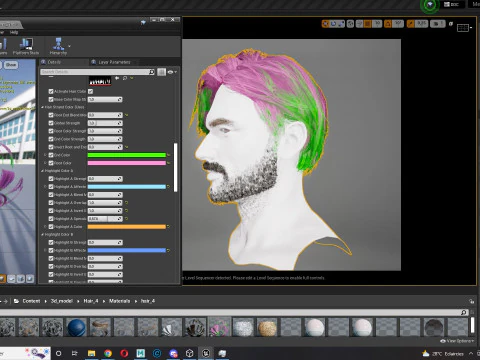Browse to texture asset magnifier icon
Image resolution: width=480 pixels, height=360 pixels.
click(x=125, y=78)
